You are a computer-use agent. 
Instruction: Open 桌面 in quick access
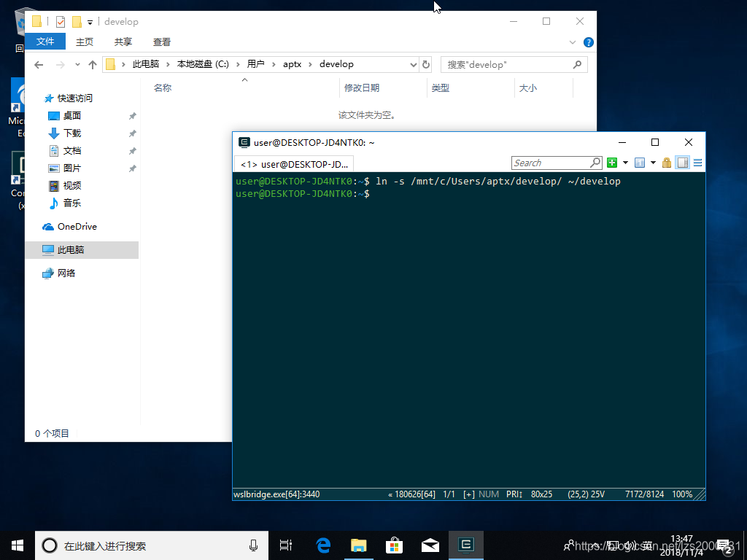[72, 116]
